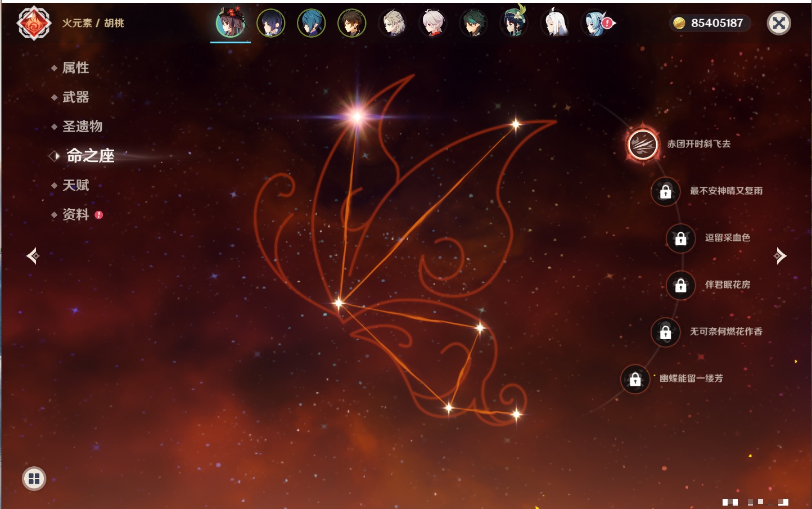The width and height of the screenshot is (812, 509).
Task: Open unlocked constellation 赤团开时斜飞去
Action: point(643,145)
